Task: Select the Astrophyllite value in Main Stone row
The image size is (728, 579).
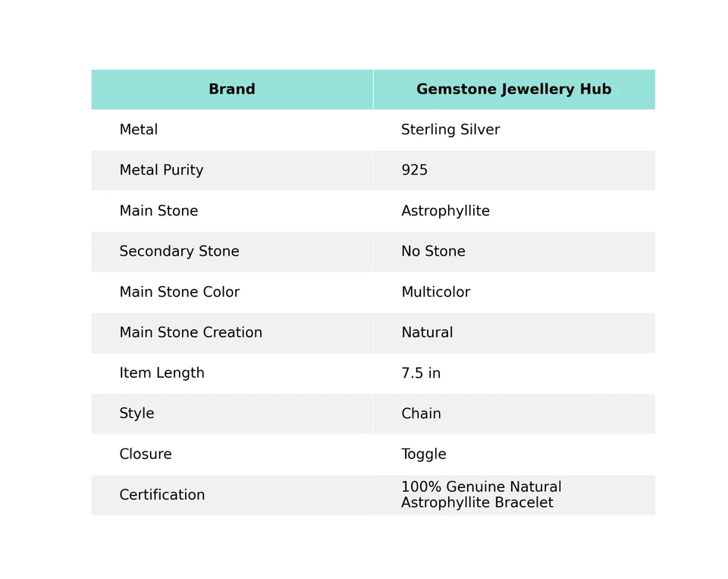Action: coord(445,211)
